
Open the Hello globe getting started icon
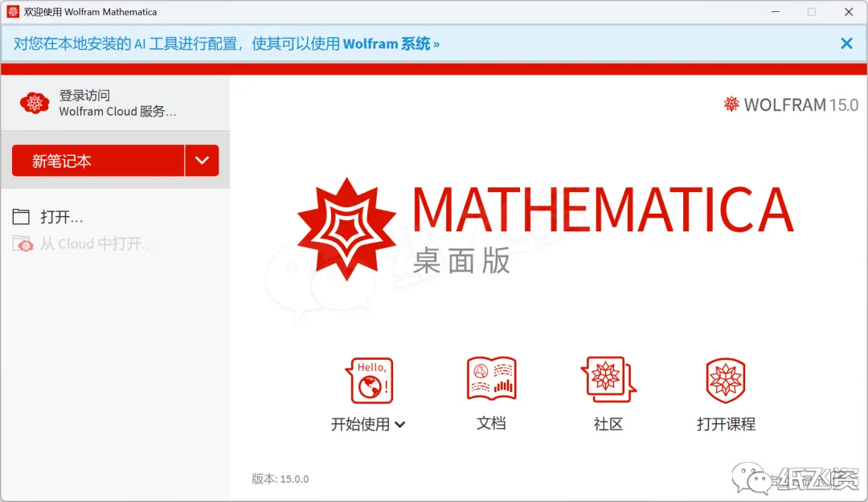click(x=370, y=380)
